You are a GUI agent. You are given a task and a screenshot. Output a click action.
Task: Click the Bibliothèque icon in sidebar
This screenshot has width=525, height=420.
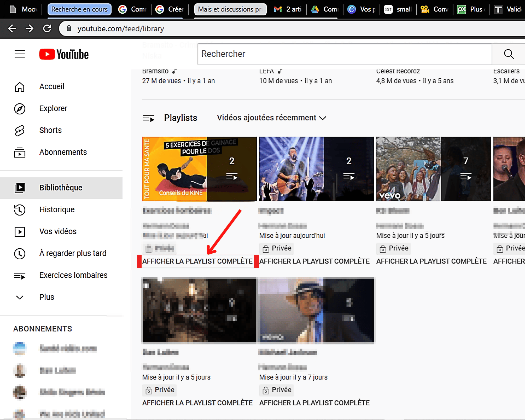pyautogui.click(x=20, y=188)
